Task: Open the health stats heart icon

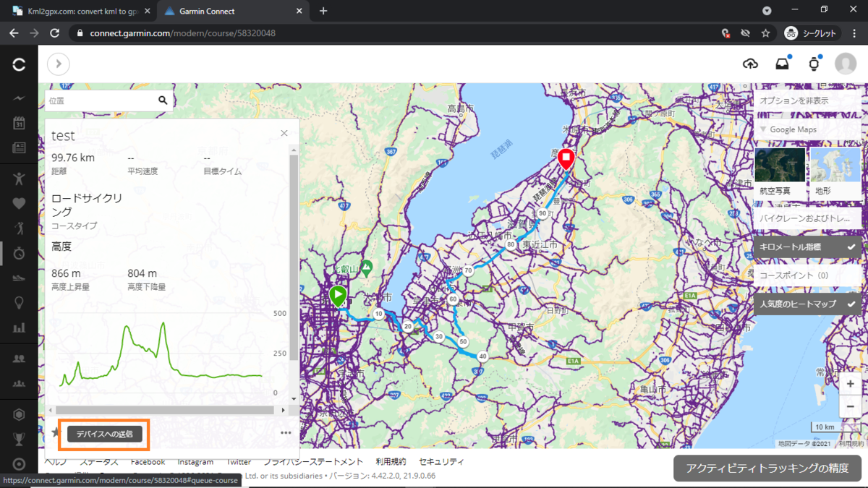Action: coord(20,203)
